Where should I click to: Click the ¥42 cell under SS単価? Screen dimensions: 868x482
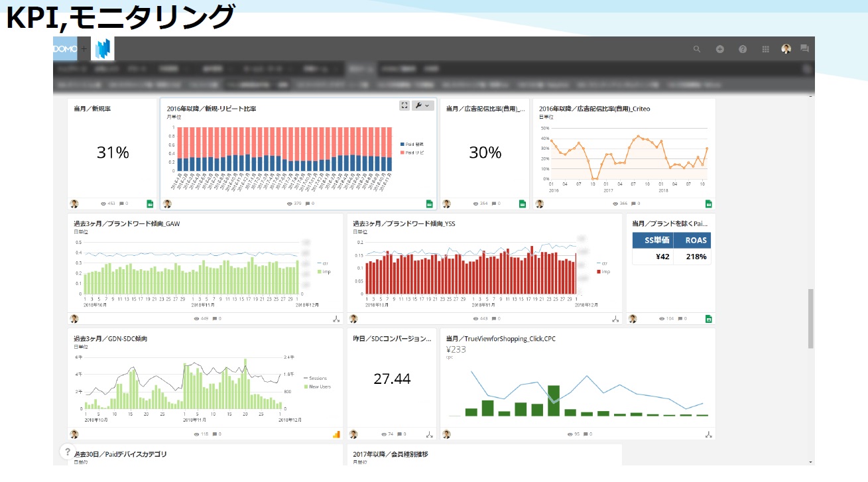click(653, 257)
